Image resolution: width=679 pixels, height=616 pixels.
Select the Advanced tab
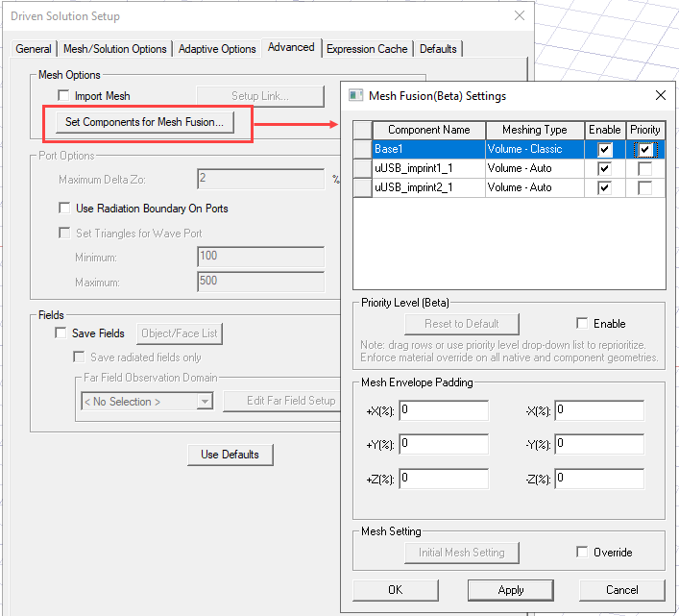[x=291, y=47]
